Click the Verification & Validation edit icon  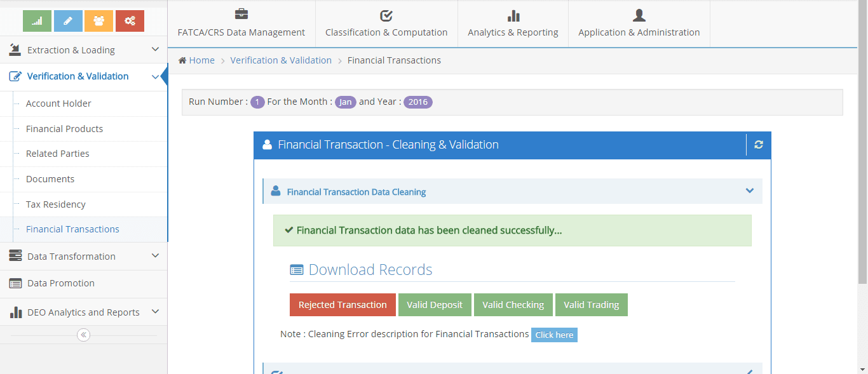(15, 76)
